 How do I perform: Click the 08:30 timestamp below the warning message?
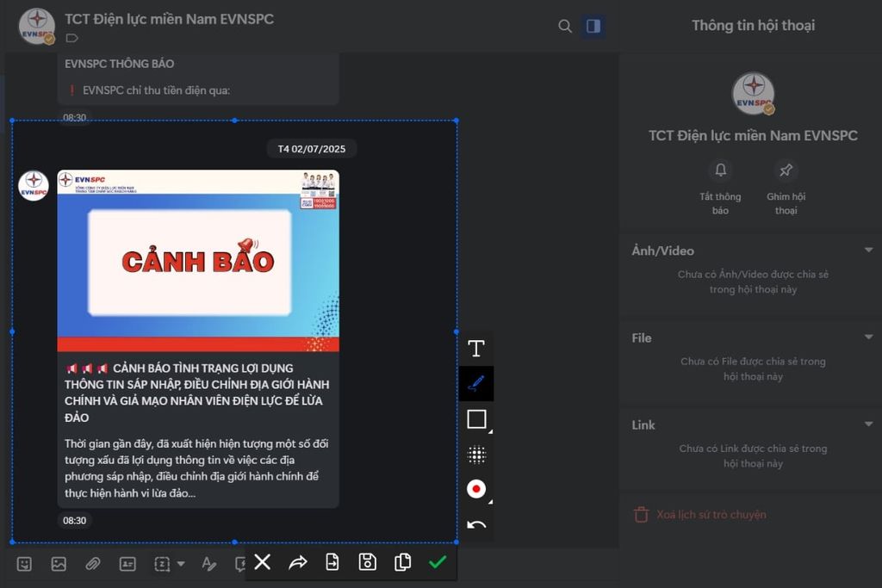[75, 521]
